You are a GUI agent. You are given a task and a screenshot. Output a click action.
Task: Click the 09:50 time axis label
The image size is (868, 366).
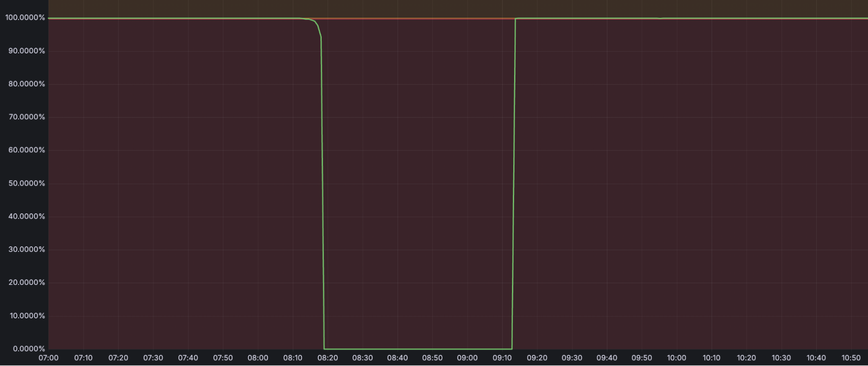pyautogui.click(x=641, y=358)
